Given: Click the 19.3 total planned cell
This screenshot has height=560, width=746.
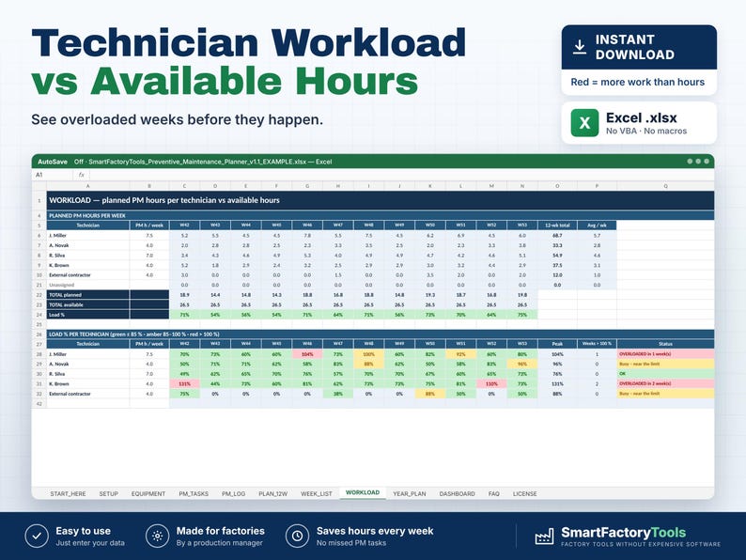Looking at the screenshot, I should 430,295.
